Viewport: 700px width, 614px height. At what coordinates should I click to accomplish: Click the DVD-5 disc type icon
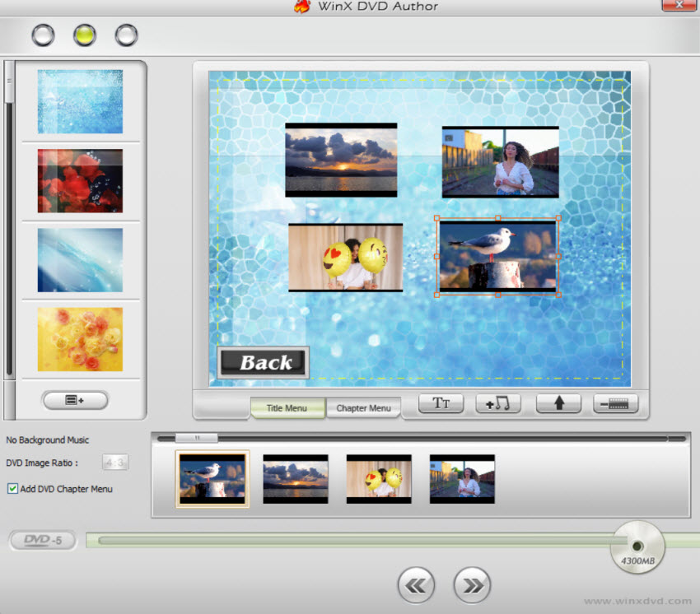(x=41, y=541)
